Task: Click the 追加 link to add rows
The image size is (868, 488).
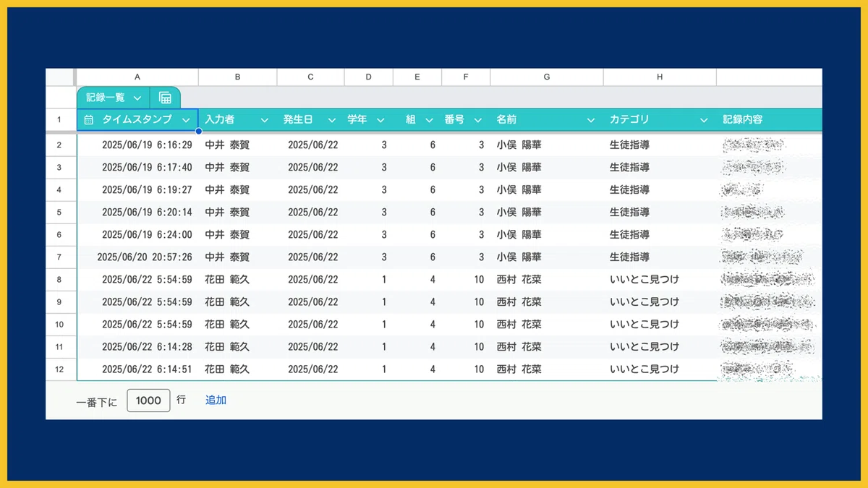Action: 216,400
